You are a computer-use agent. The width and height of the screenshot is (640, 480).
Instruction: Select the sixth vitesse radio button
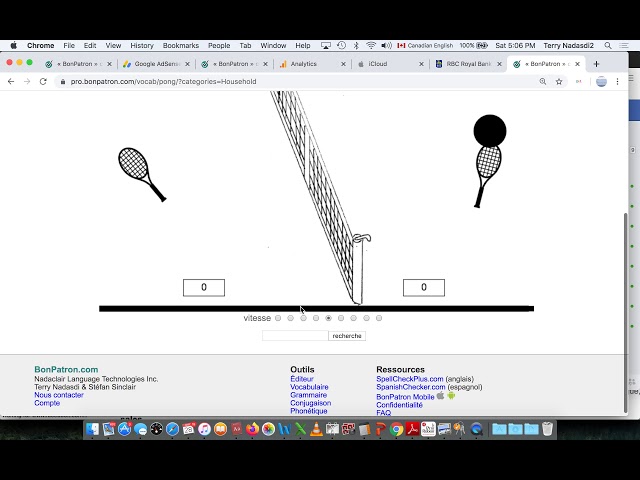(341, 318)
